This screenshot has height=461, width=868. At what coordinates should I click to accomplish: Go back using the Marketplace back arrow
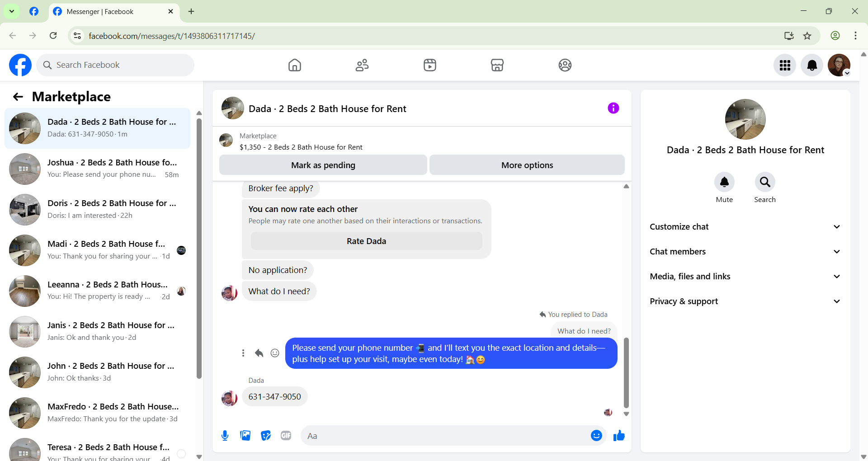(x=18, y=97)
